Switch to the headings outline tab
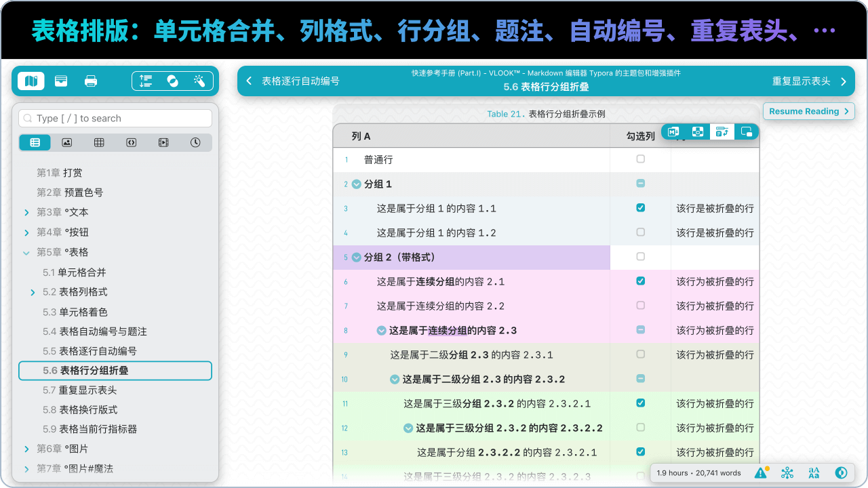Viewport: 868px width, 488px height. (35, 142)
